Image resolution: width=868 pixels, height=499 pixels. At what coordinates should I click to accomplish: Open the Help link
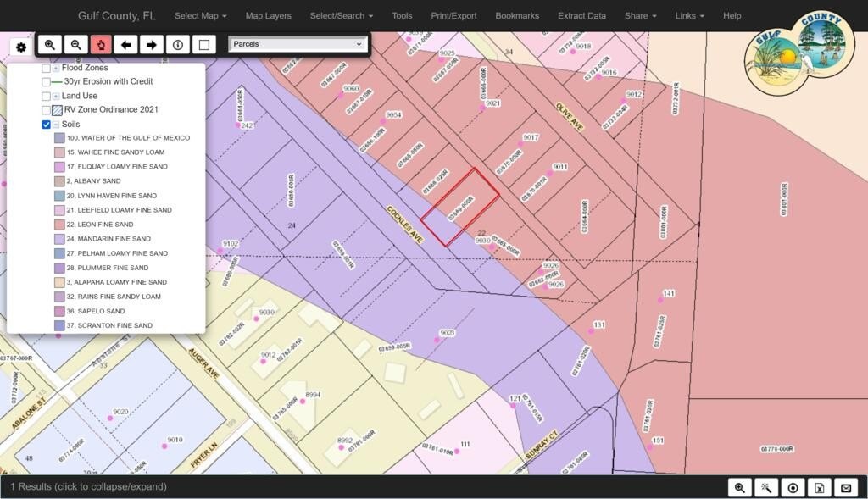pyautogui.click(x=732, y=16)
